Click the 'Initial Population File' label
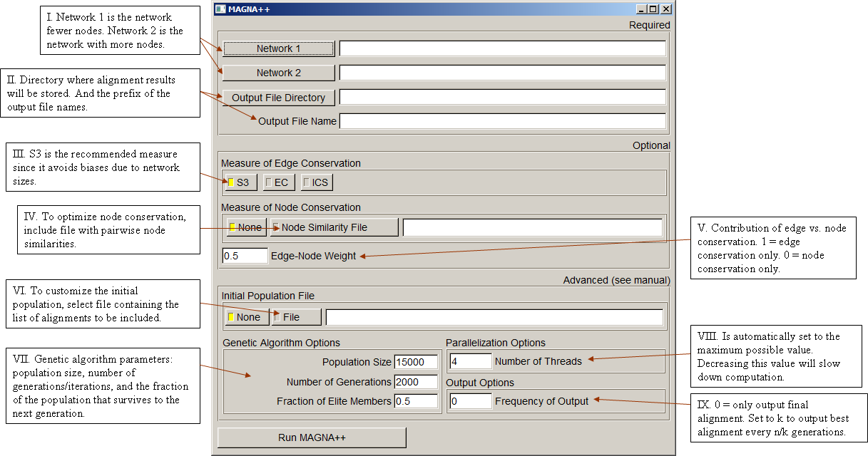868x456 pixels. coord(268,296)
